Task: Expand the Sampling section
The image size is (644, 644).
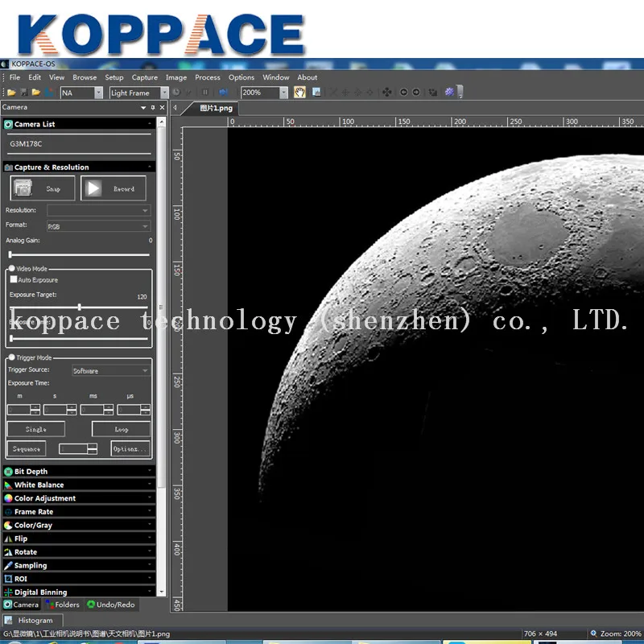Action: (79, 566)
